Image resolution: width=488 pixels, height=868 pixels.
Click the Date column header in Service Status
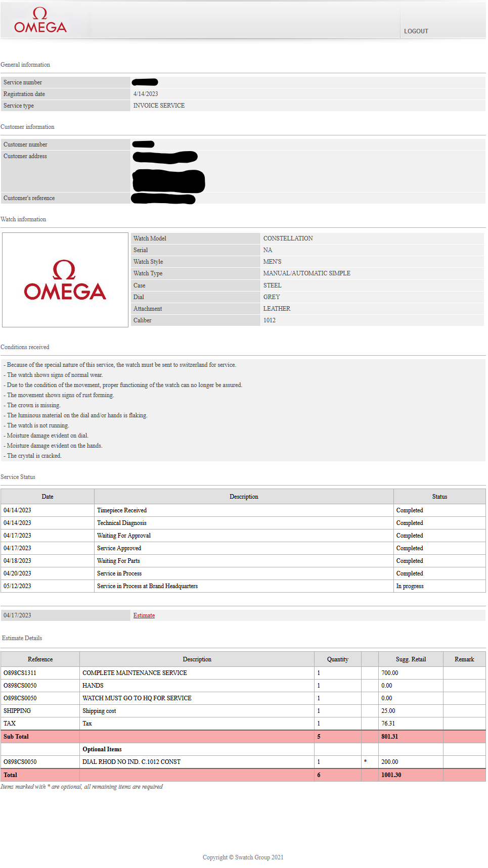coord(48,497)
